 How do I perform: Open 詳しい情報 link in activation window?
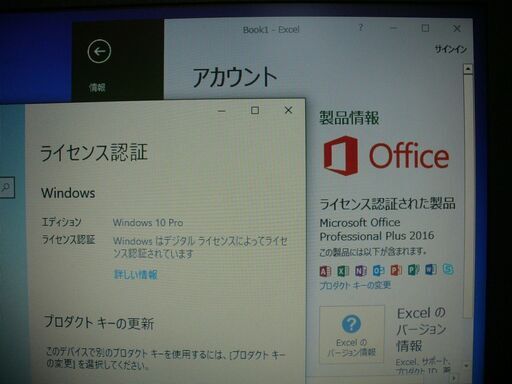tap(136, 275)
